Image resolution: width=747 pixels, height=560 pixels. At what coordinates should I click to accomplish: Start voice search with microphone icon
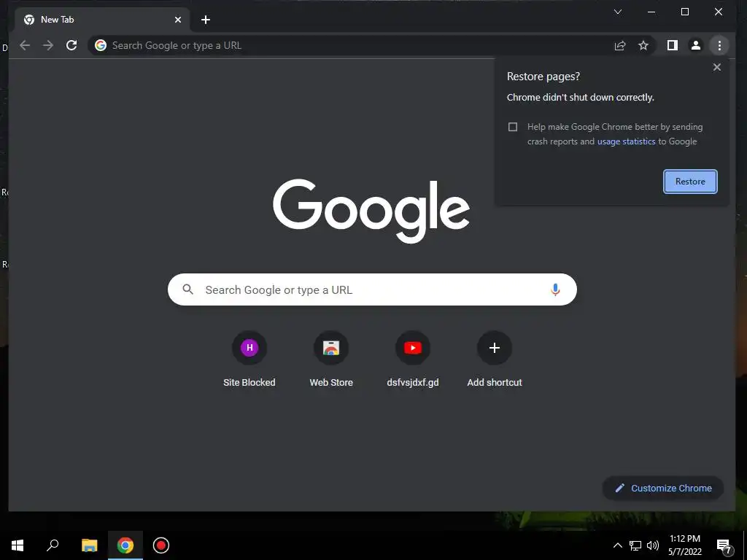[x=555, y=289]
